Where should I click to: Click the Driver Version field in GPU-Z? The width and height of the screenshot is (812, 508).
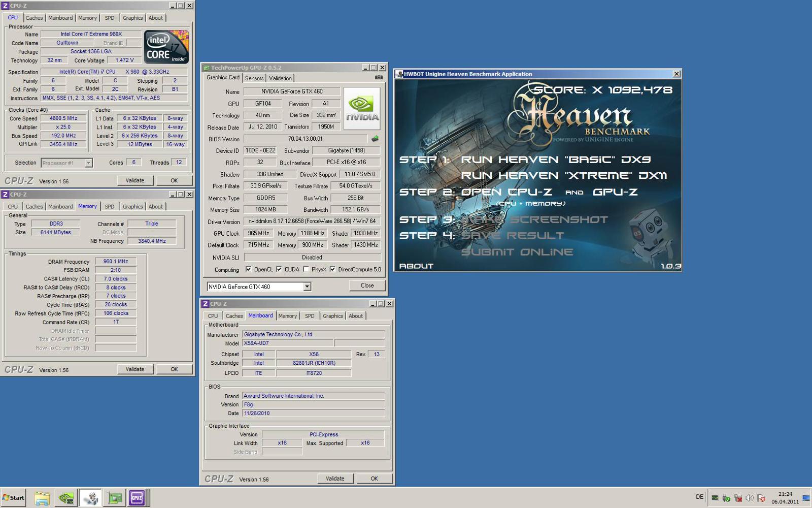[x=312, y=221]
